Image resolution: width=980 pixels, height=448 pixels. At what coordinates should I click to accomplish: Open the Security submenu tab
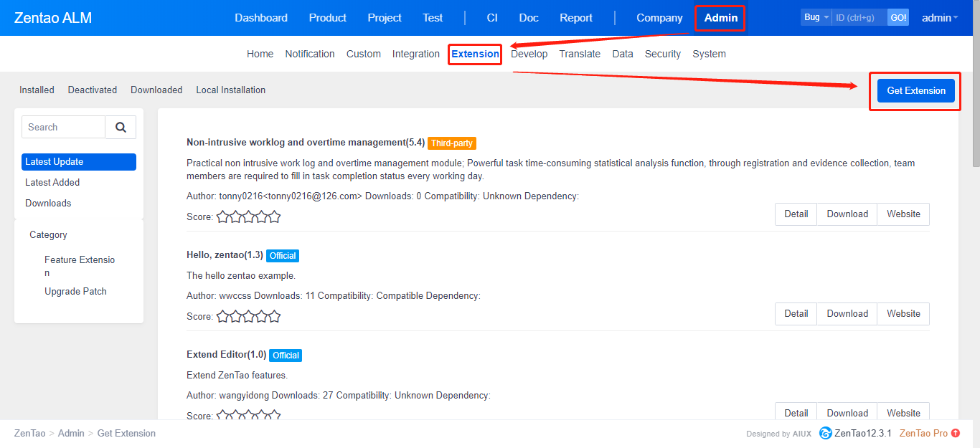(663, 54)
